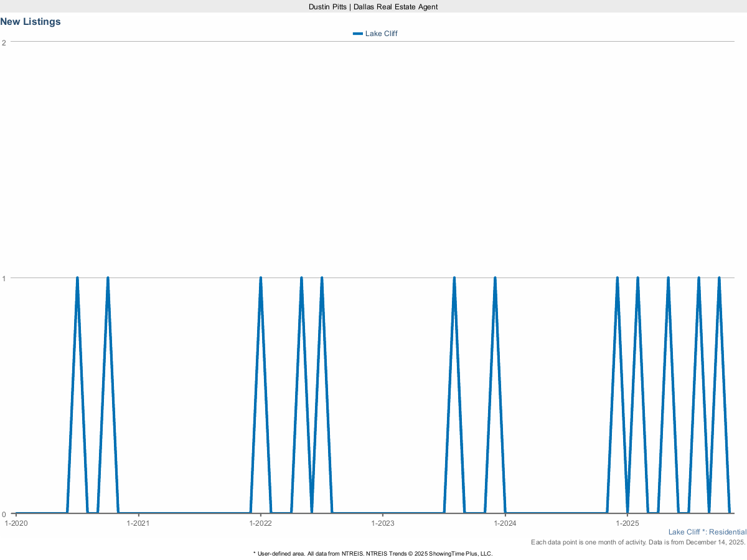Click the 1-2025 x-axis label
The height and width of the screenshot is (560, 747).
coord(627,523)
